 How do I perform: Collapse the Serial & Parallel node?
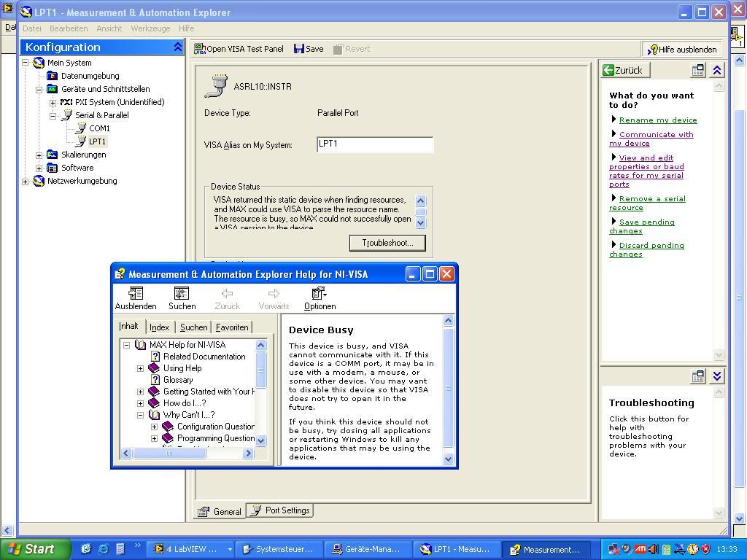click(x=53, y=115)
